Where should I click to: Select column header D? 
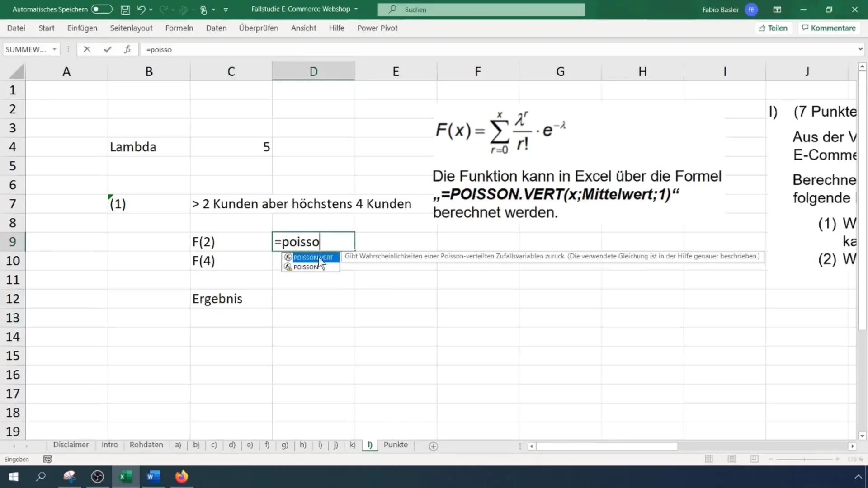313,71
